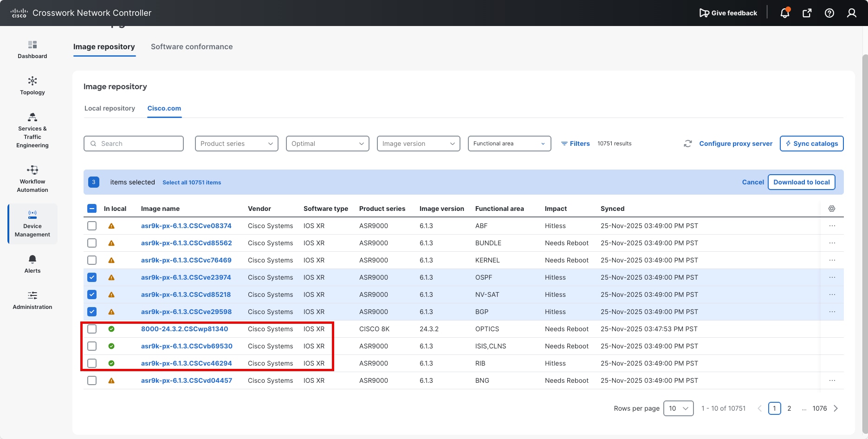
Task: Toggle the header select-all checkbox
Action: point(92,209)
